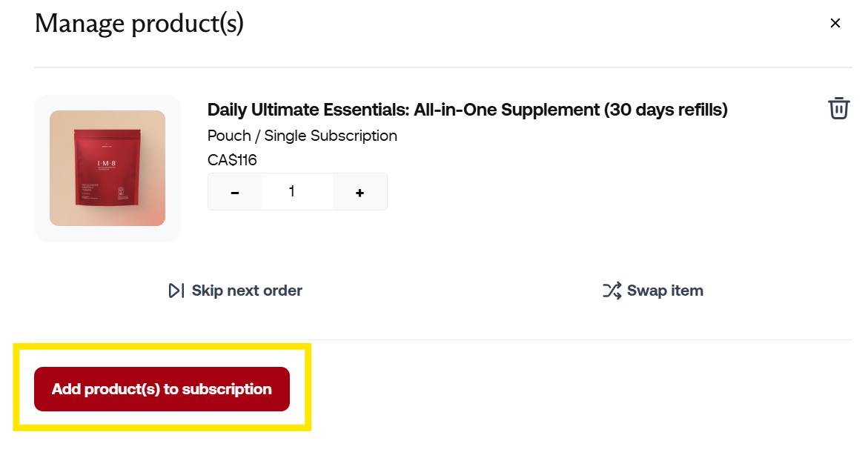868x461 pixels.
Task: Click the Manage product(s) heading
Action: pos(139,24)
